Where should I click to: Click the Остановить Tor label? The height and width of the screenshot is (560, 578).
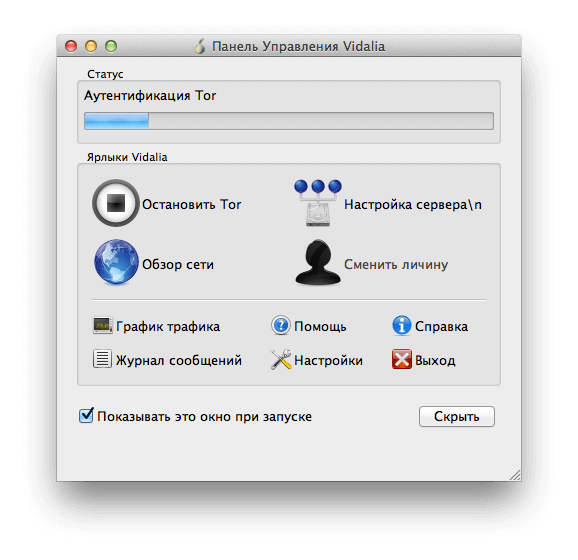[192, 204]
